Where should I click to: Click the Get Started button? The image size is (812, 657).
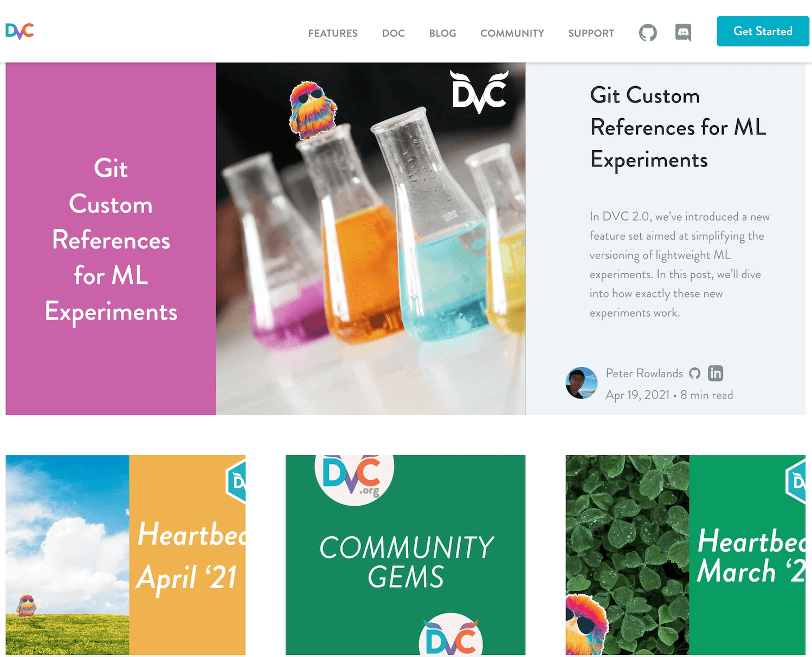(x=763, y=31)
